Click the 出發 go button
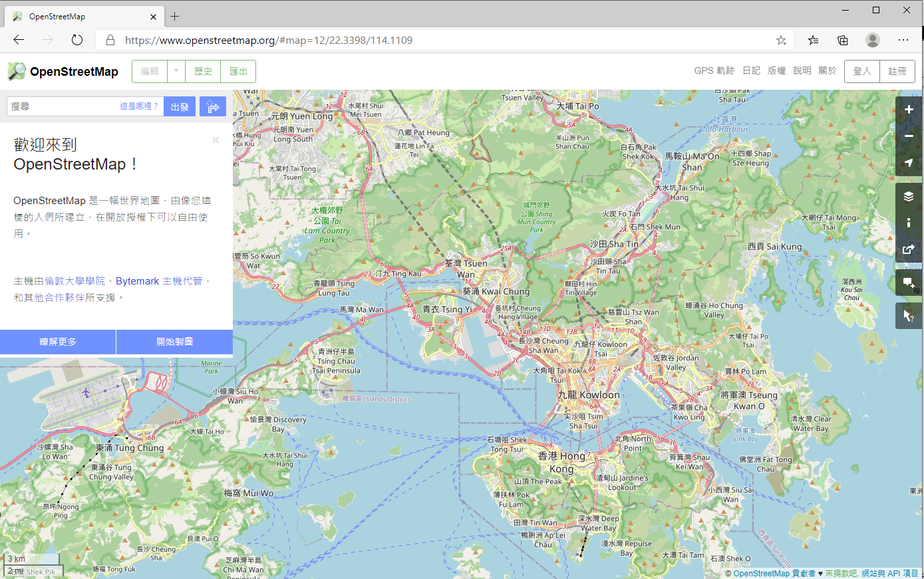 coord(180,106)
